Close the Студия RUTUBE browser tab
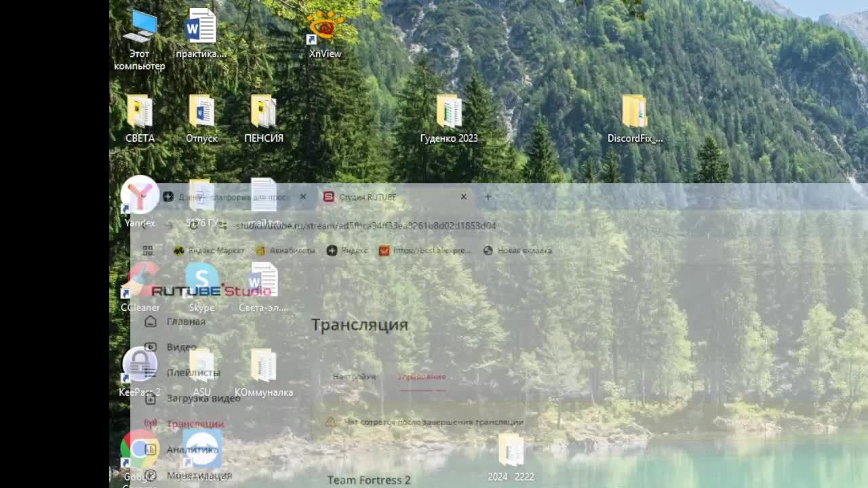 point(464,197)
